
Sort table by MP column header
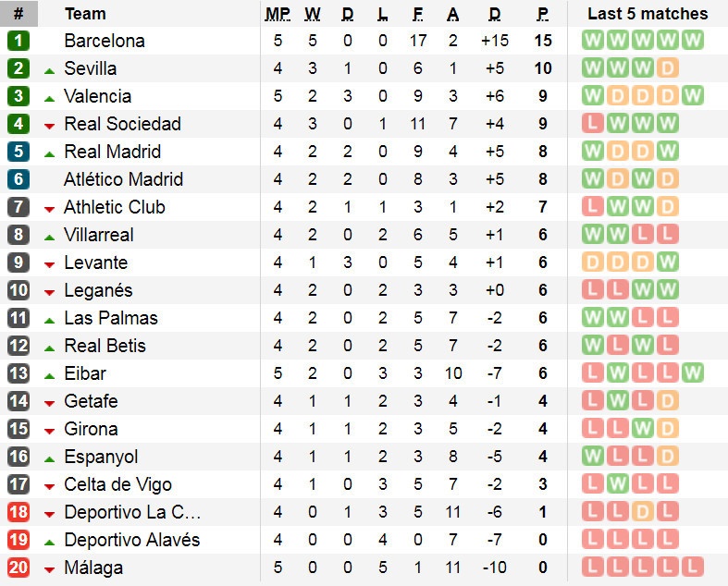coord(278,14)
